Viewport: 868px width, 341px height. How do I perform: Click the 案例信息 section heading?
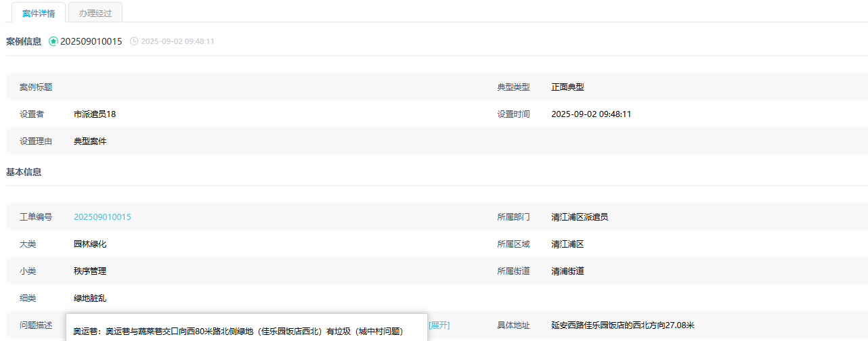[24, 41]
